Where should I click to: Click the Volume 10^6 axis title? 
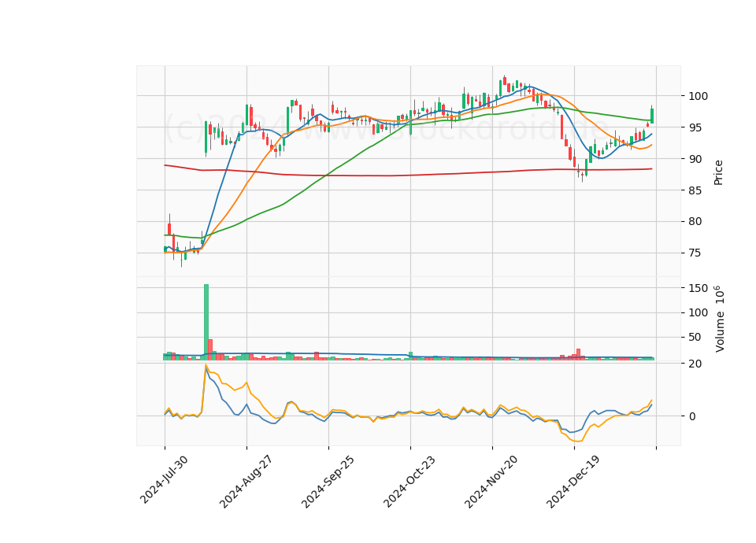[719, 319]
